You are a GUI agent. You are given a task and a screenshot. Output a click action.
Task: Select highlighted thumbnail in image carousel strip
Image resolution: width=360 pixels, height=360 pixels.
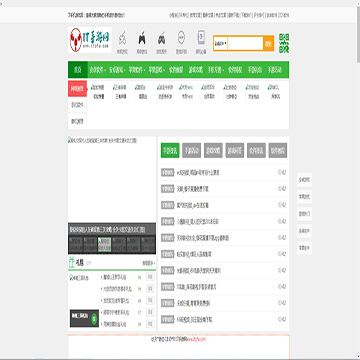pos(104,245)
